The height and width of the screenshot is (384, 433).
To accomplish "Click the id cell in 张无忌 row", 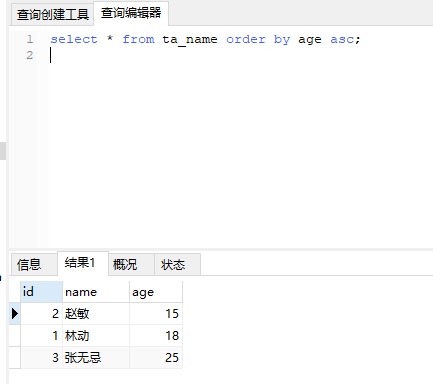I will (41, 358).
